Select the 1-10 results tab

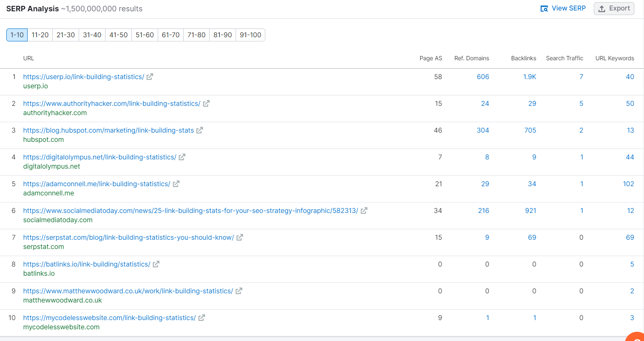pos(17,35)
